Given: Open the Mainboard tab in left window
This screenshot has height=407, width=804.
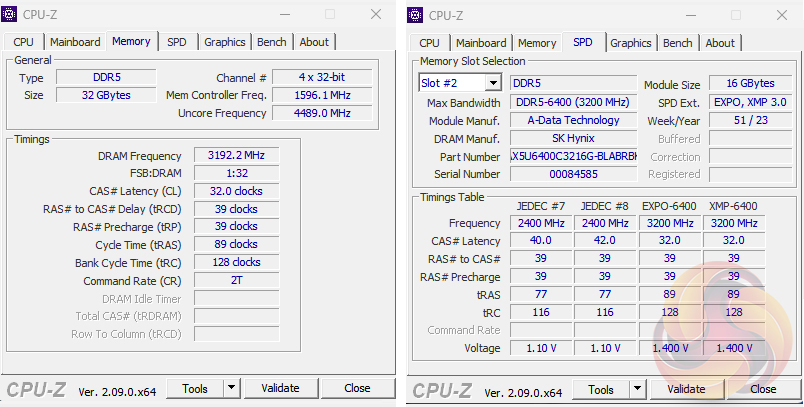Looking at the screenshot, I should tap(75, 42).
